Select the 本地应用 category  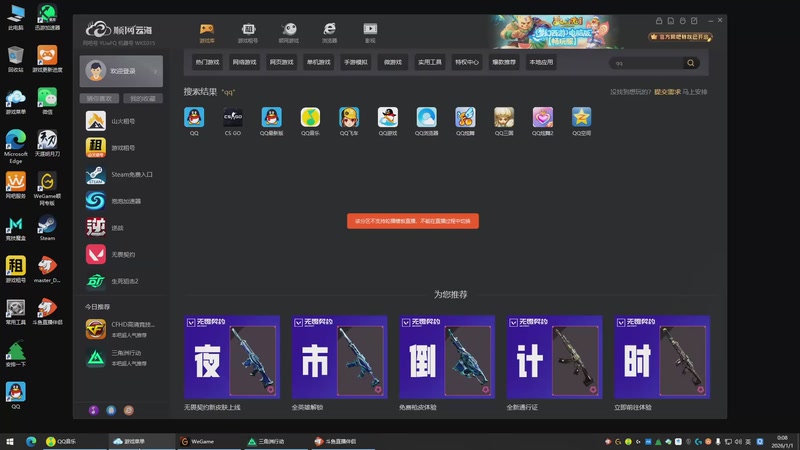[x=541, y=62]
